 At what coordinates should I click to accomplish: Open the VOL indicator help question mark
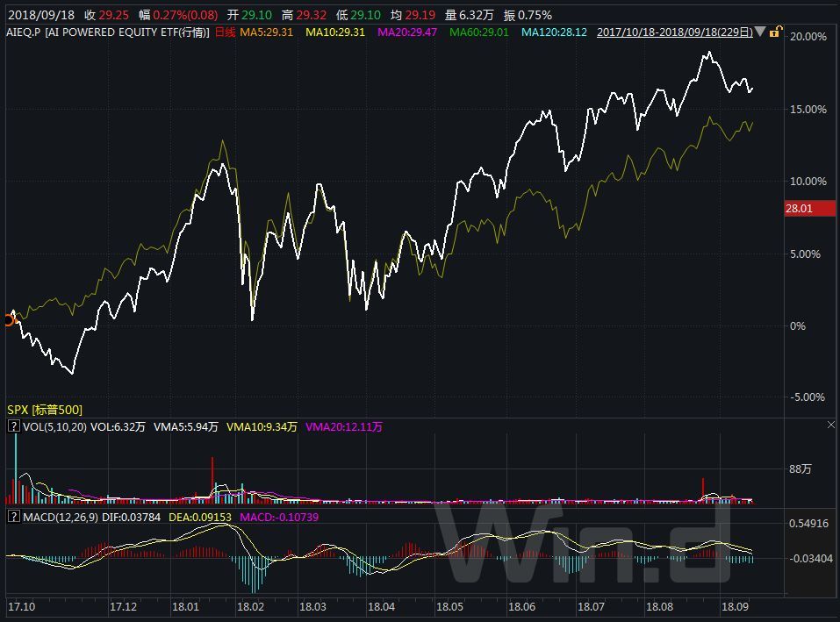point(13,426)
